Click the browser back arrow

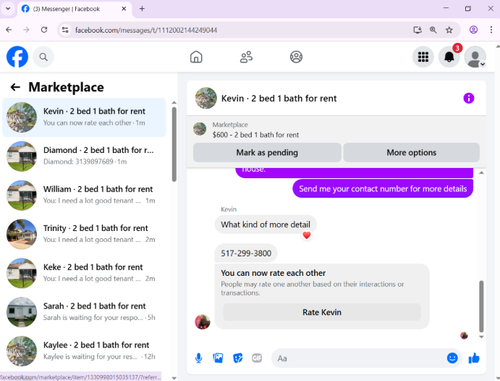9,30
